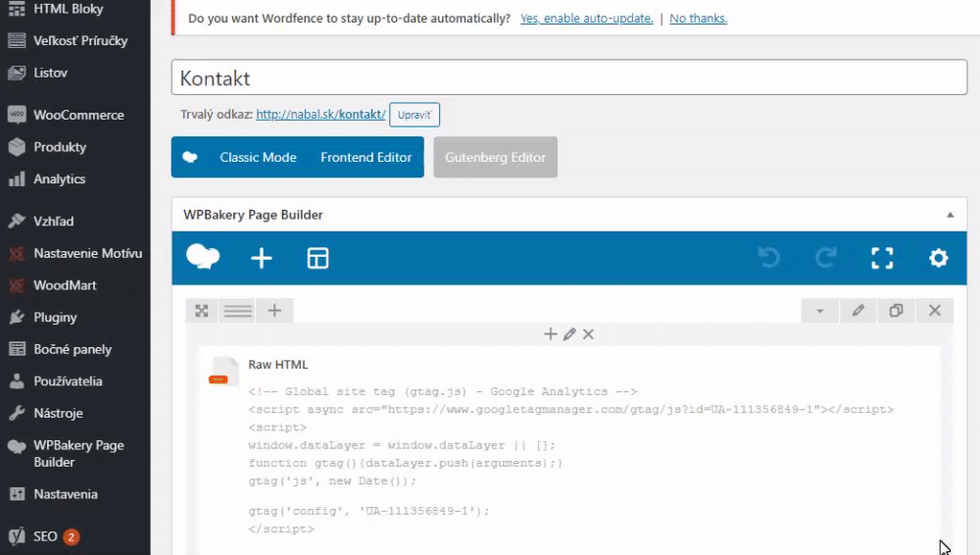The image size is (980, 555).
Task: Click the Pluginy plug icon
Action: tap(17, 318)
